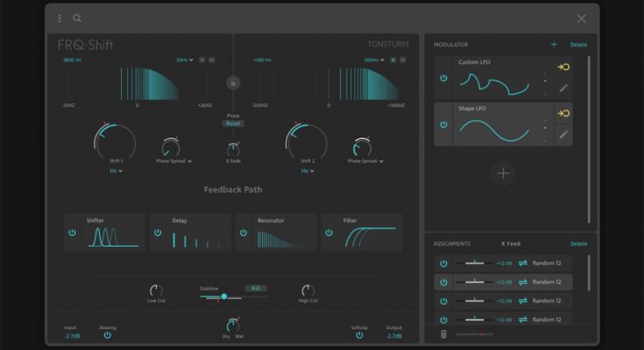
Task: Add a new modulator with plus icon
Action: [554, 45]
